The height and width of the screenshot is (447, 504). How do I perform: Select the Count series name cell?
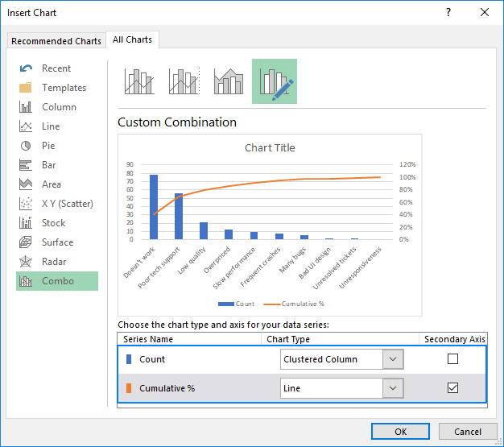[x=152, y=359]
